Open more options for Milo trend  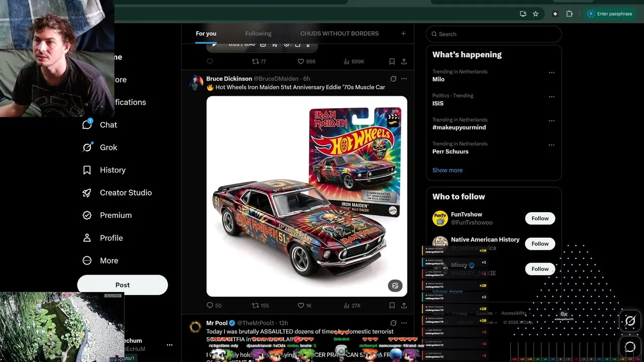click(551, 72)
